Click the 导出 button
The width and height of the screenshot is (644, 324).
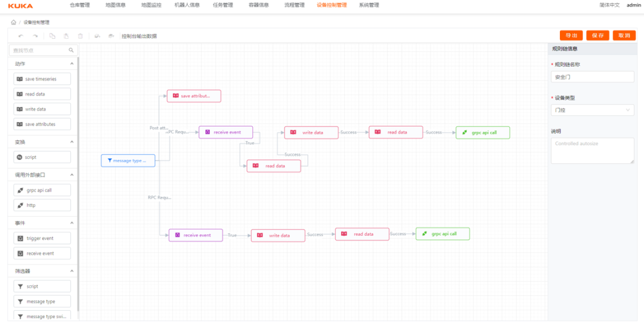click(571, 36)
